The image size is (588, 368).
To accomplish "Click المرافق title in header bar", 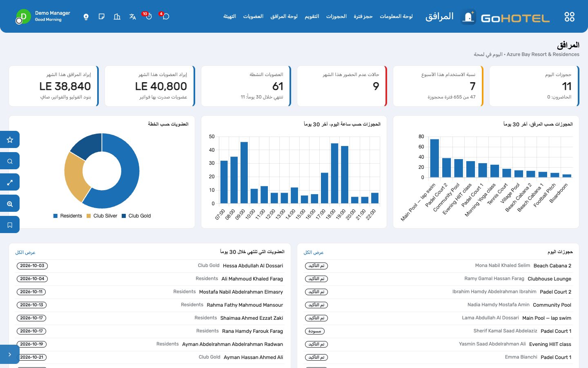I will click(439, 16).
